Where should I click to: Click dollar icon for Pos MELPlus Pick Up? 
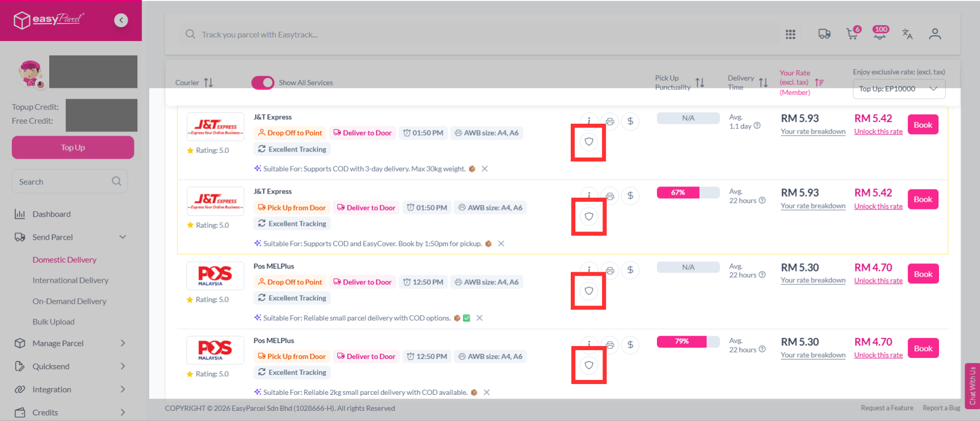point(630,345)
